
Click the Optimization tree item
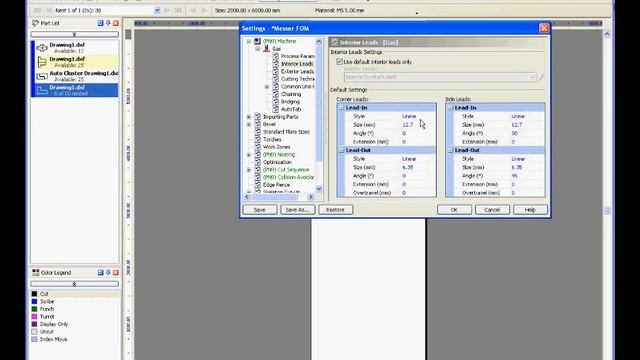[277, 162]
